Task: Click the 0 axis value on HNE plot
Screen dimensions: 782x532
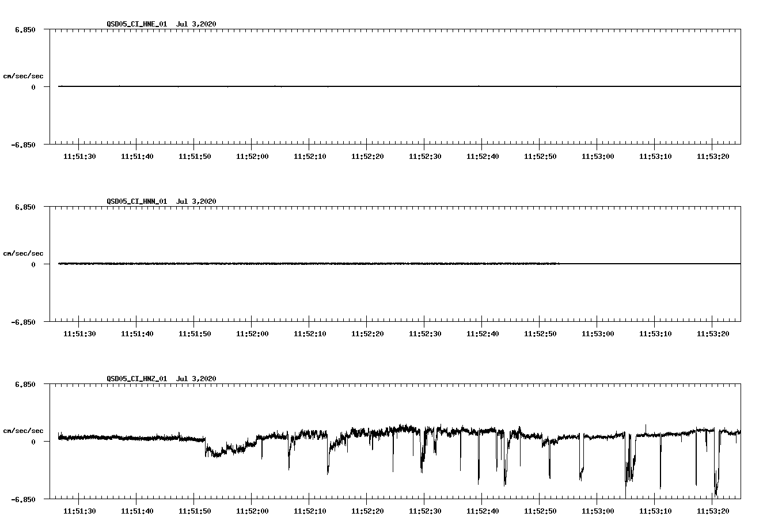Action: click(x=33, y=88)
